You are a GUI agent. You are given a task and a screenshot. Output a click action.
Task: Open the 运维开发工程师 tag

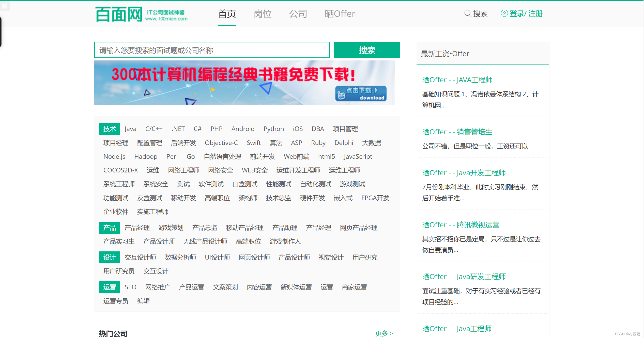(298, 170)
